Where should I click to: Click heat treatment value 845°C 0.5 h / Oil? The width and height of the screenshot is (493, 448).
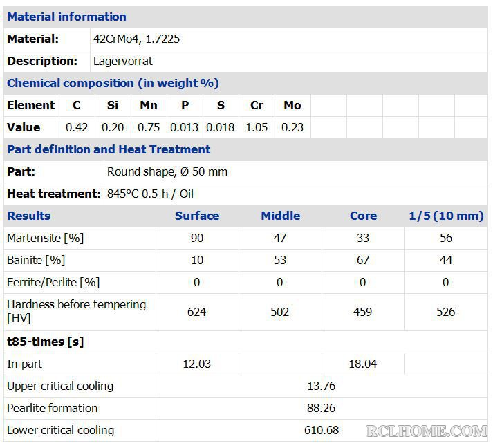(150, 194)
